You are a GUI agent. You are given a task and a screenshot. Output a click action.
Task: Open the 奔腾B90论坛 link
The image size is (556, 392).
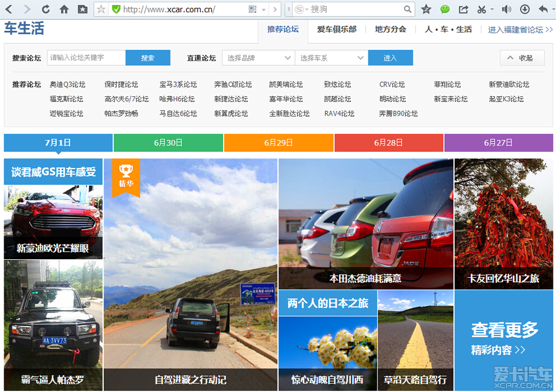tap(398, 114)
